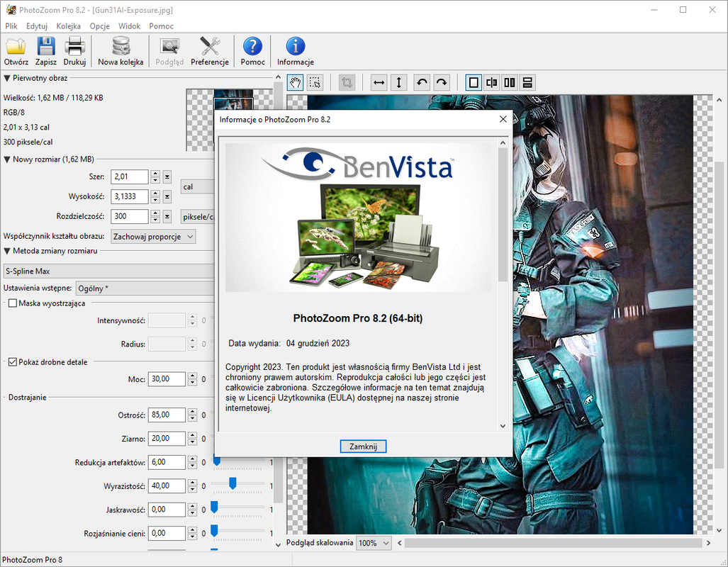Viewport: 728px width, 567px height.
Task: Open a file with the Otwórz icon
Action: (x=16, y=51)
